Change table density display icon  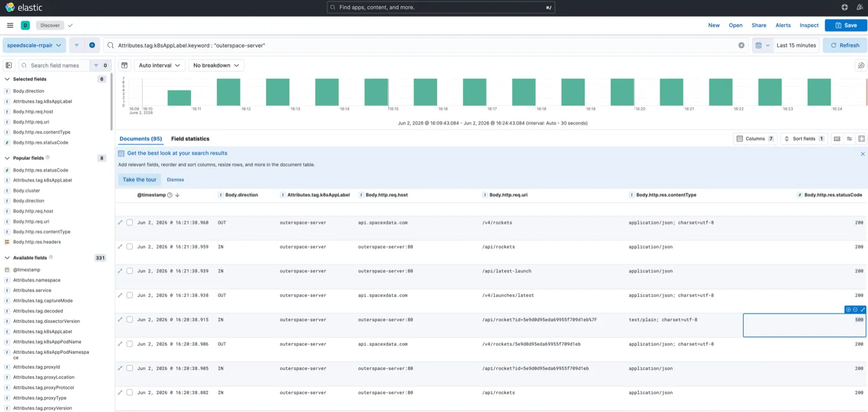pos(837,139)
